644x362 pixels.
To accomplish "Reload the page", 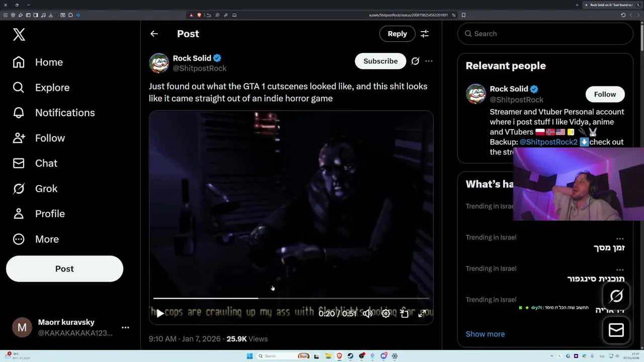I will tap(623, 15).
